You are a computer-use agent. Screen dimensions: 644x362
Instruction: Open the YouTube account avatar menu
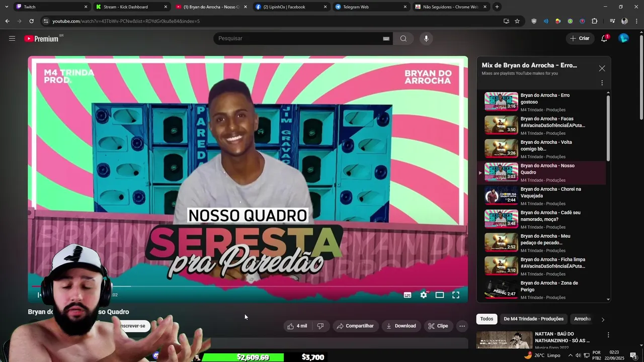(x=623, y=39)
